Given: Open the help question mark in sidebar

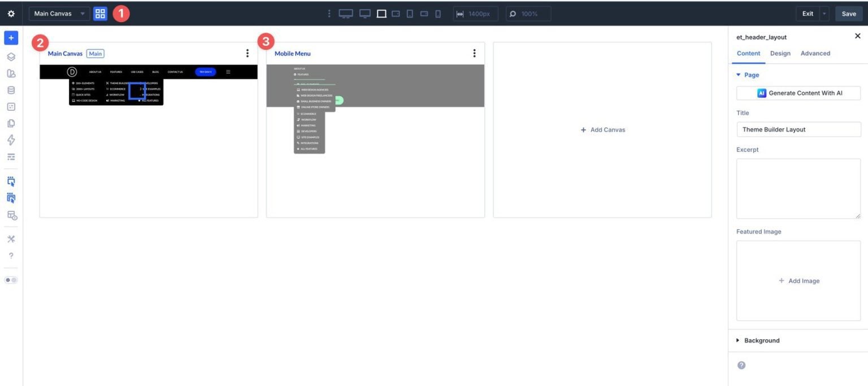Looking at the screenshot, I should tap(11, 255).
